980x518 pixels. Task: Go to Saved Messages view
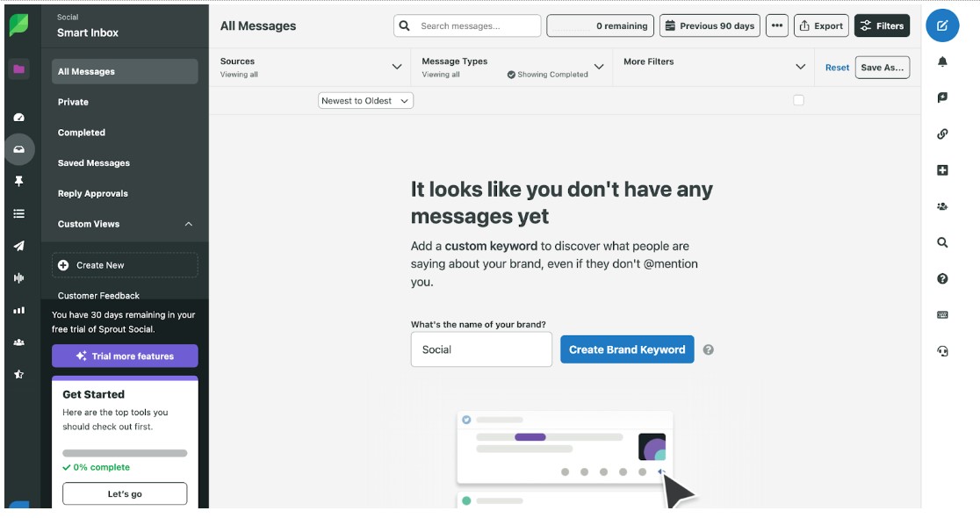pyautogui.click(x=94, y=163)
